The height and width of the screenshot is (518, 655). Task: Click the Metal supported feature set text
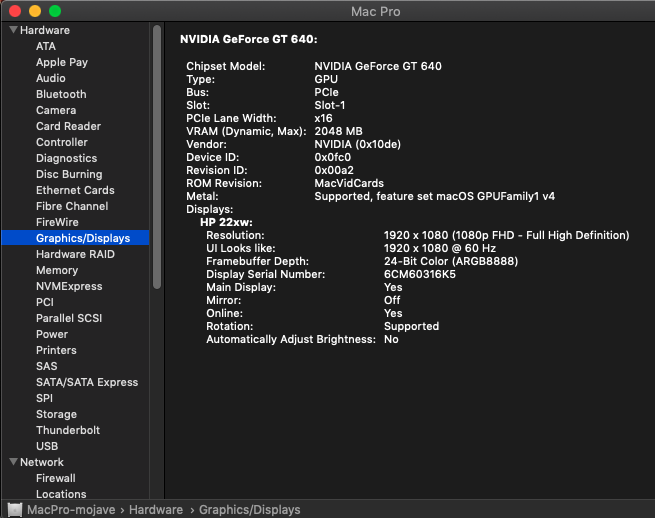coord(434,196)
